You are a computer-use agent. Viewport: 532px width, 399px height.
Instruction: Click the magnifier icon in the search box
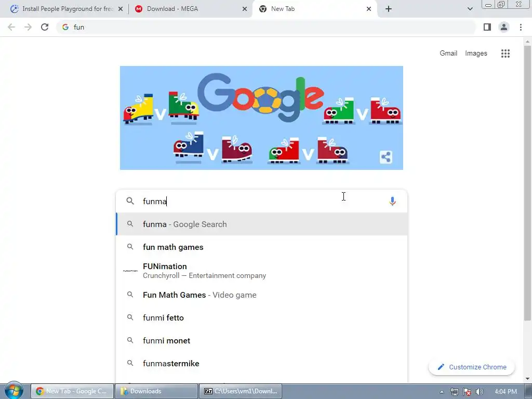point(130,201)
